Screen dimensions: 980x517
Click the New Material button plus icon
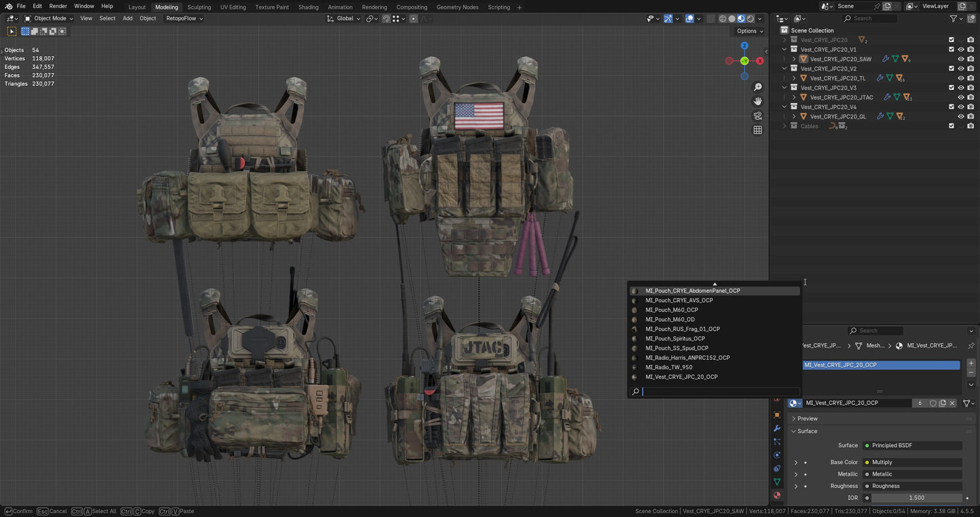(x=971, y=363)
